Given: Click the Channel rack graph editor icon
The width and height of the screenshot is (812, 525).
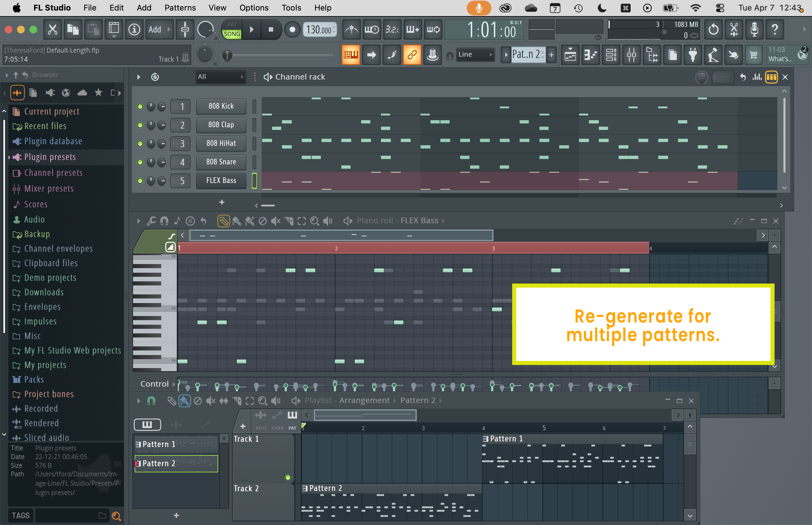Looking at the screenshot, I should tap(757, 77).
